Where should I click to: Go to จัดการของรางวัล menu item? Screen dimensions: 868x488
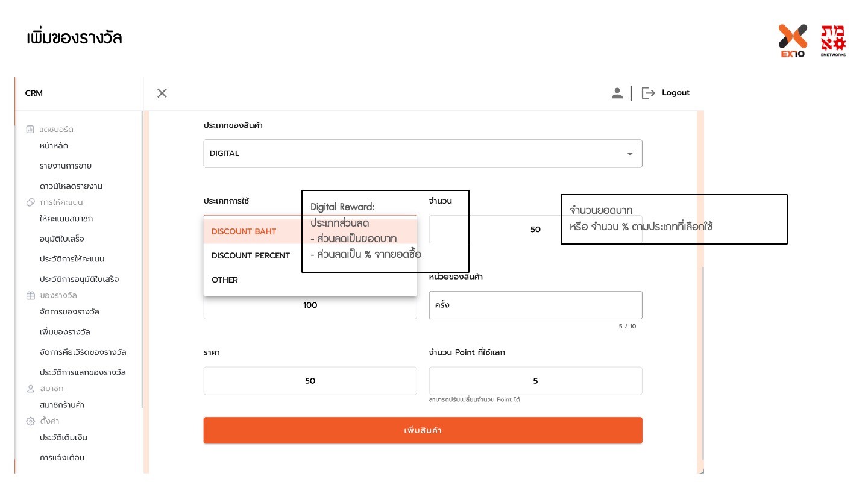pos(69,312)
